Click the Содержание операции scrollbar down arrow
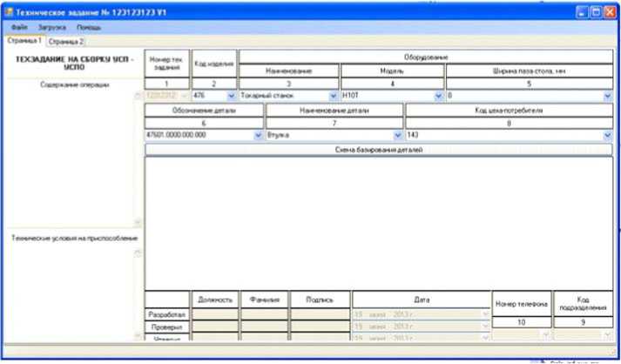 point(138,223)
